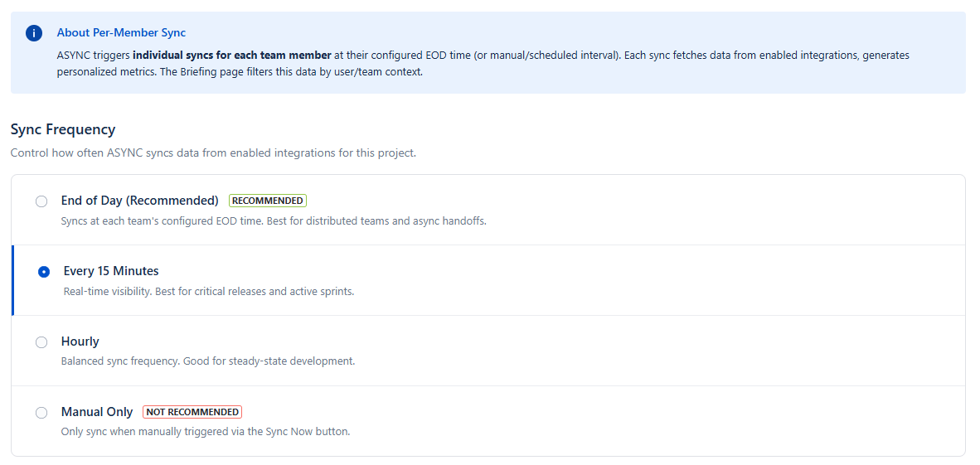Click the Sync Frequency section heading

[63, 129]
